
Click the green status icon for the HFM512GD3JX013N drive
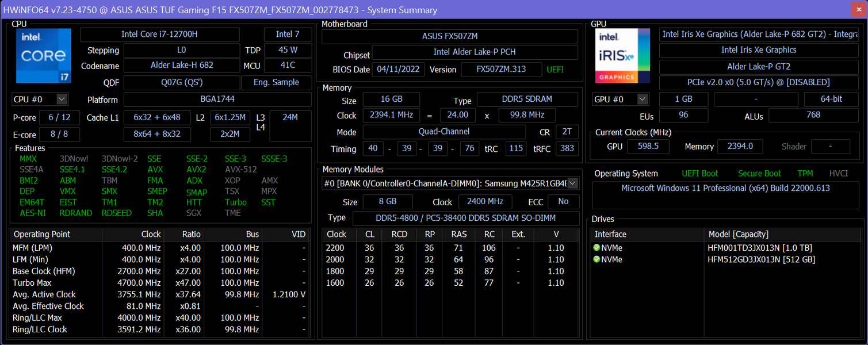coord(596,259)
